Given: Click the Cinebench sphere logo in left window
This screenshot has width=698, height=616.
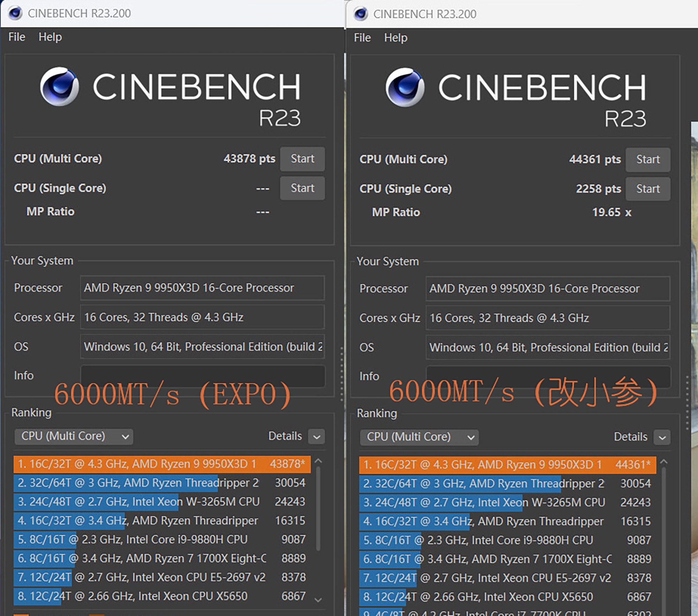Looking at the screenshot, I should click(x=59, y=87).
